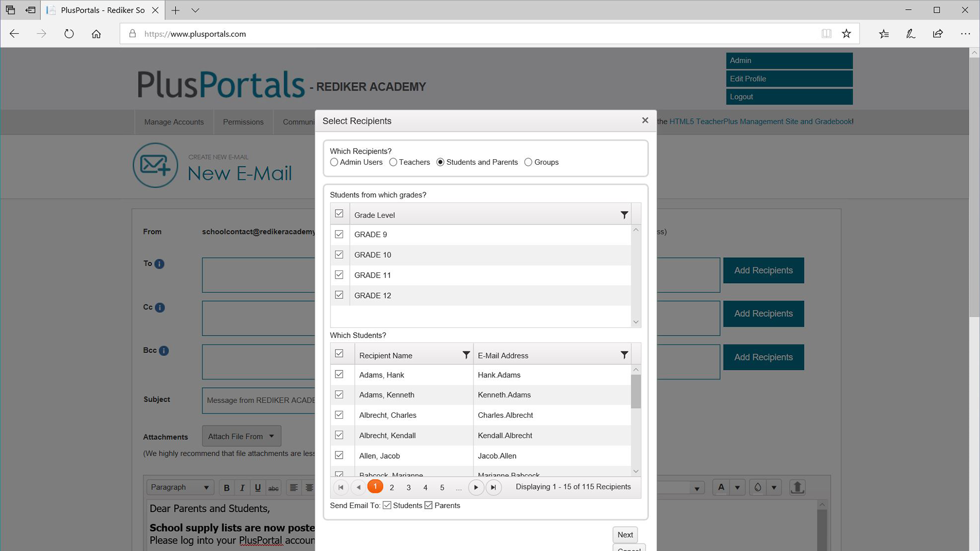Viewport: 980px width, 551px height.
Task: Uncheck Parents next to Send Email To
Action: coord(428,505)
